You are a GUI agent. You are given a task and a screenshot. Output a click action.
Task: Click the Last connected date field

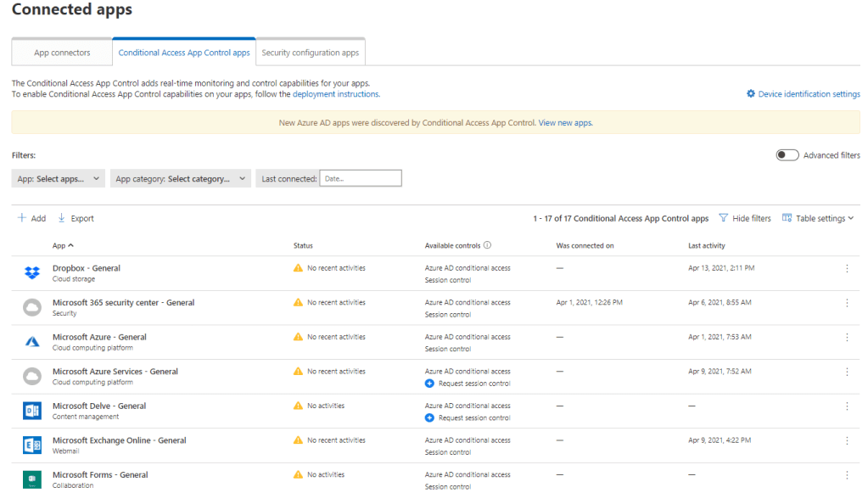pos(360,179)
